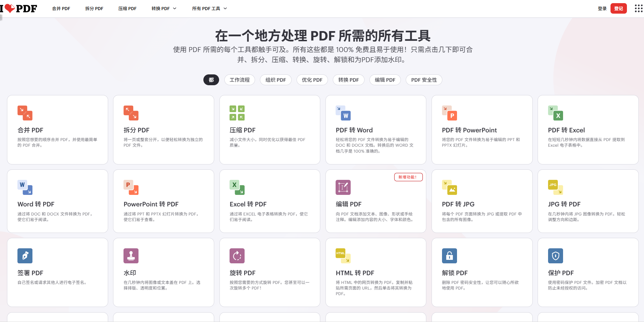This screenshot has height=322, width=644.
Task: Click the 压缩 PDF green arrows icon
Action: pos(237,113)
